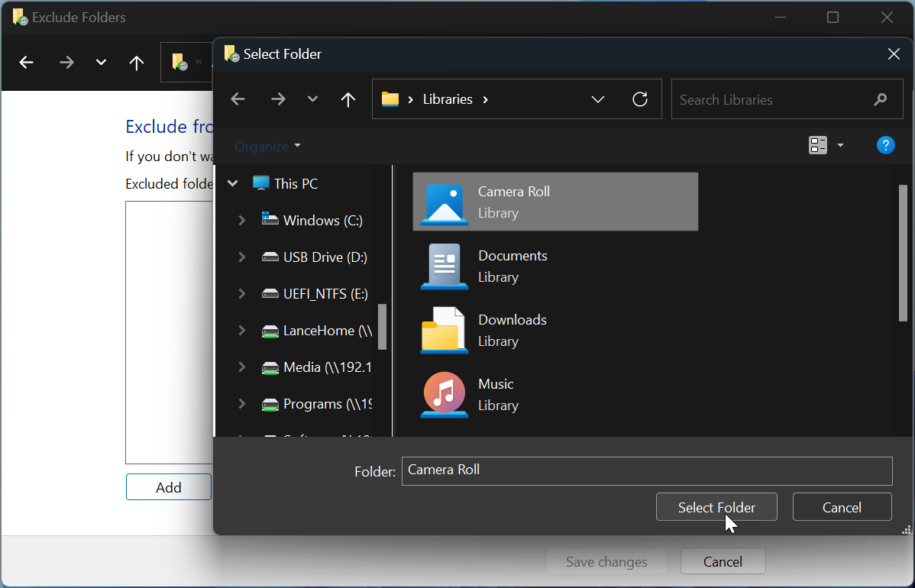Screen dimensions: 915x588
Task: Expand the USB Drive (D:) node
Action: (x=243, y=257)
